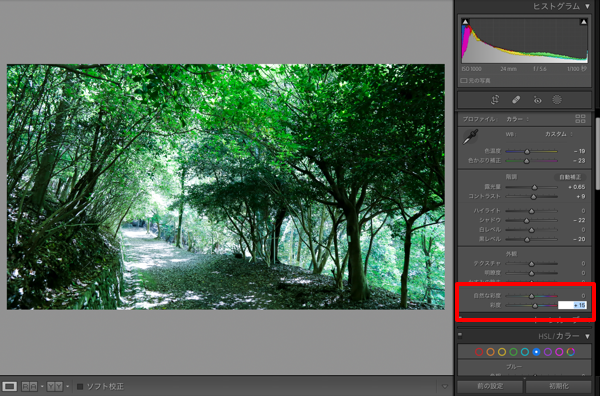Click the 明瞭度 clarity slider handle

click(532, 273)
